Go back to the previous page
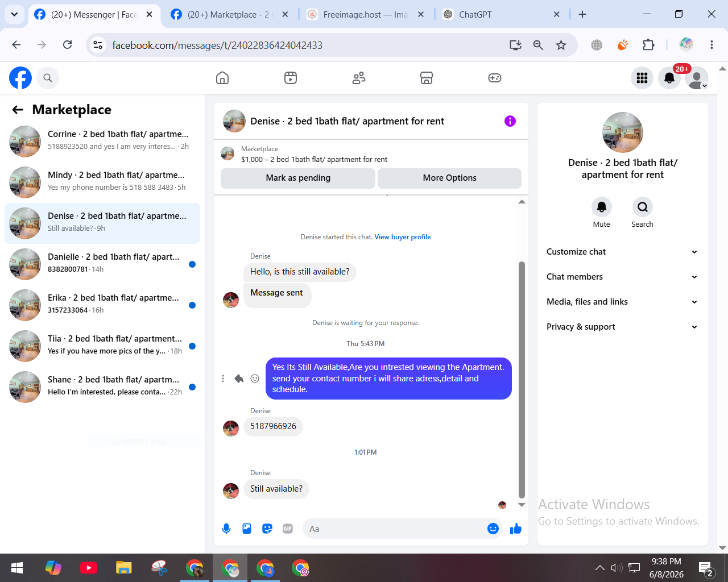This screenshot has height=582, width=728. [16, 45]
